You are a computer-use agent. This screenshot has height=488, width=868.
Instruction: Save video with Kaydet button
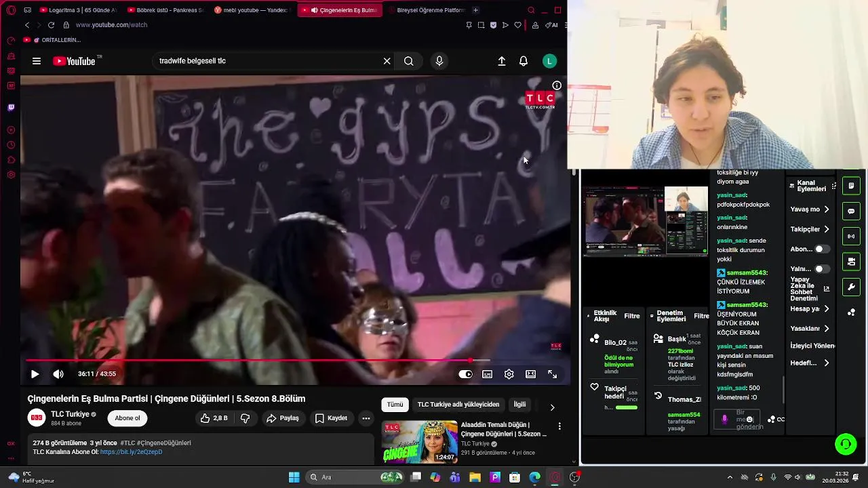[331, 418]
